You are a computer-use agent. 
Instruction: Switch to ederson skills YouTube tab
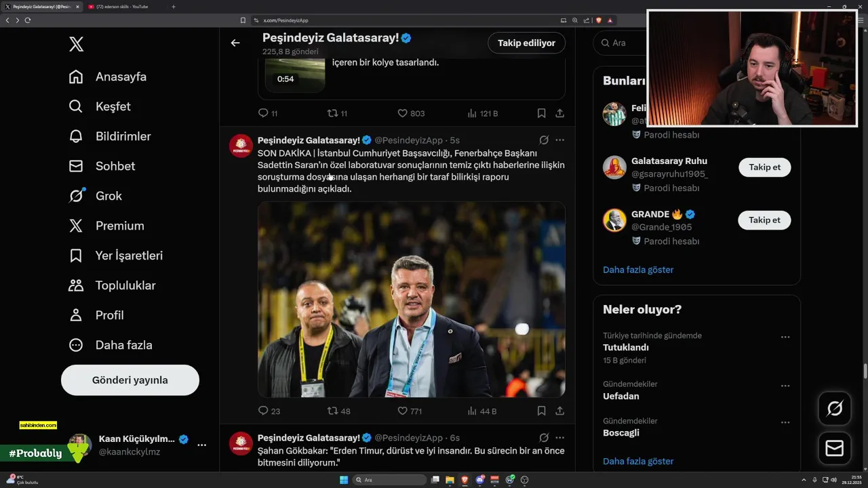pyautogui.click(x=124, y=7)
